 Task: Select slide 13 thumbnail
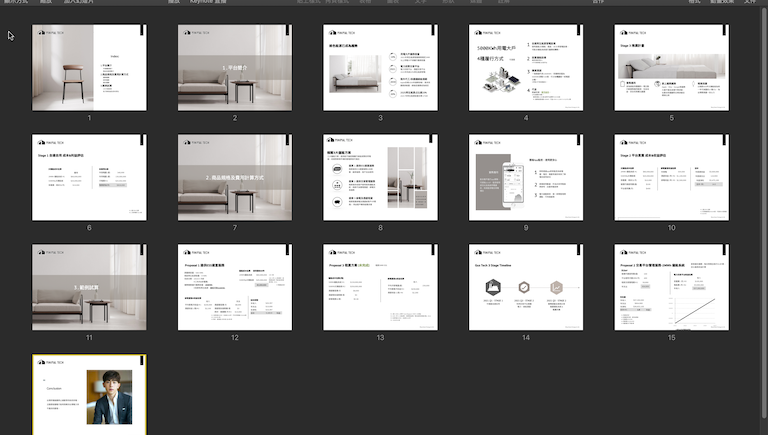(x=380, y=287)
